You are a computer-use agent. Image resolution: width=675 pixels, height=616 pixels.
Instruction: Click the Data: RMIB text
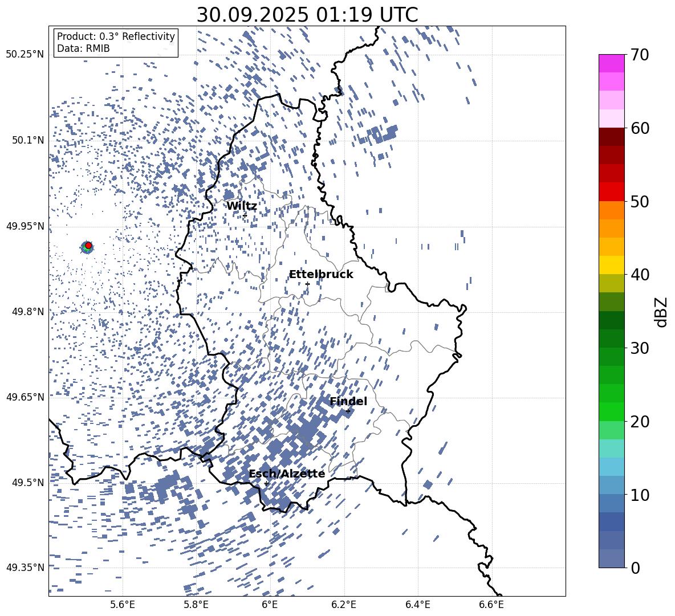(83, 48)
